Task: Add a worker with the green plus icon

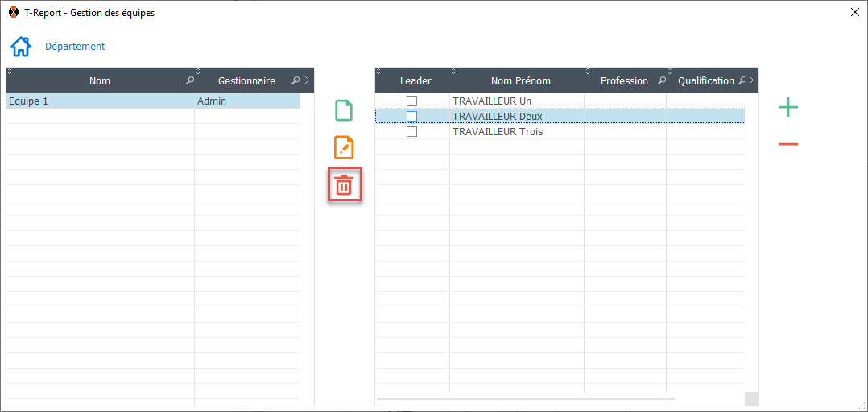Action: [x=788, y=107]
